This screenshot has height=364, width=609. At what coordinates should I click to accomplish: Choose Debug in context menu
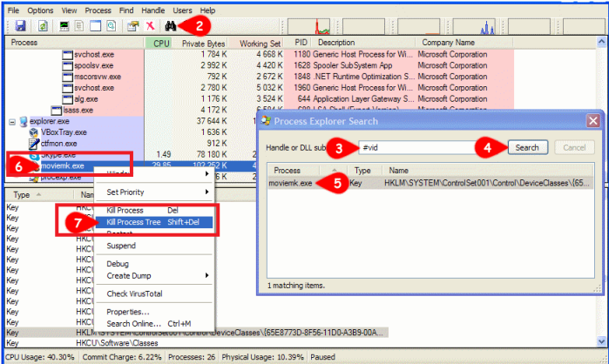[154, 264]
